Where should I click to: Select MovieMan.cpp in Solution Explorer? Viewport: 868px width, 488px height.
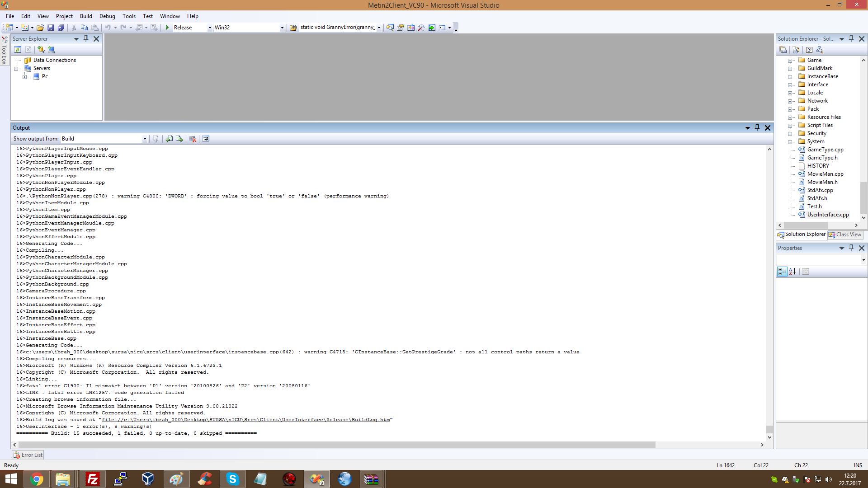[825, 174]
